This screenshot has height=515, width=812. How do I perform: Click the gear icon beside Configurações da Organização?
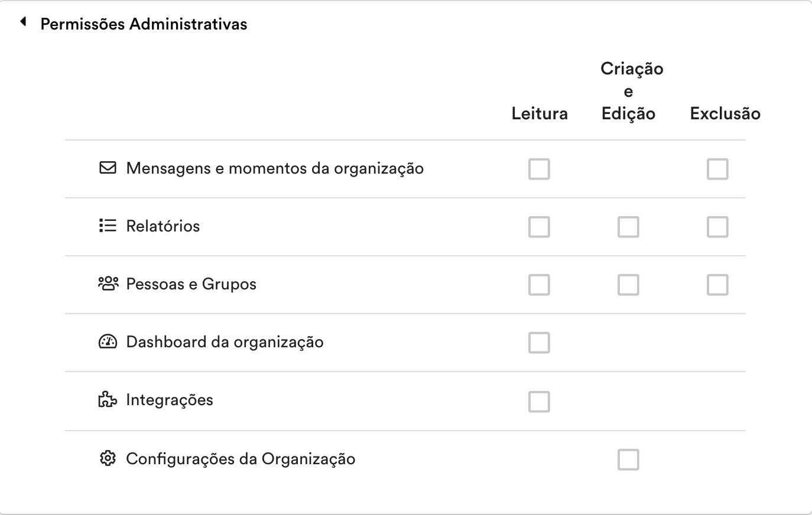pos(108,458)
